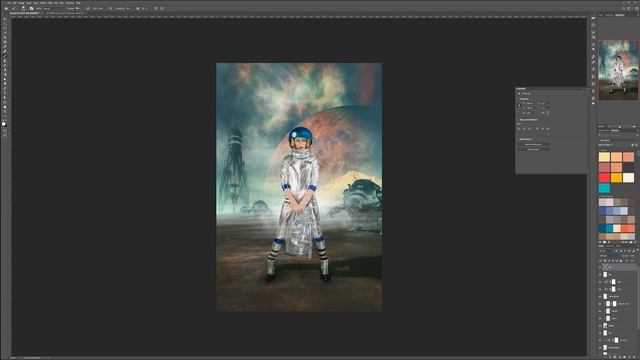
Task: Select the Spot Healing Brush tool
Action: coord(4,52)
